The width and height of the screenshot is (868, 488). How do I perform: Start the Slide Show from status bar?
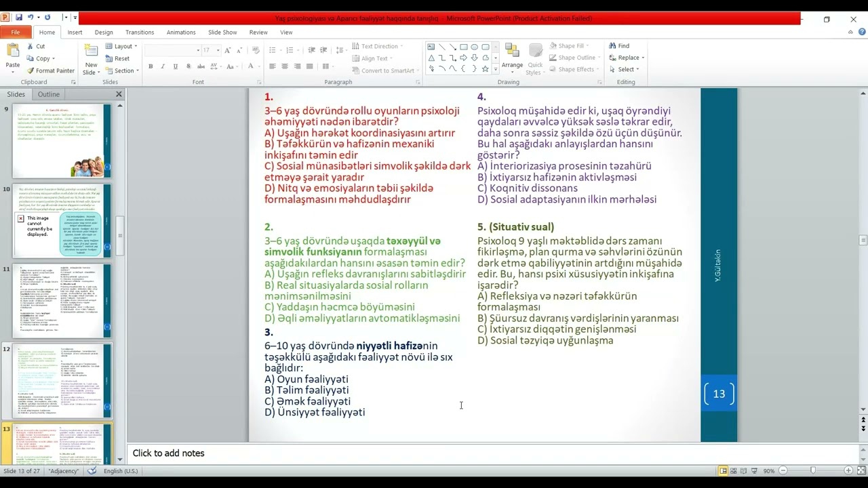(754, 470)
